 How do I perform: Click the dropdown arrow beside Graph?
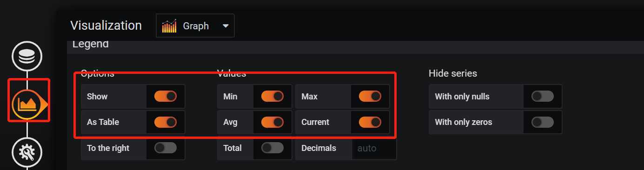[x=226, y=26]
